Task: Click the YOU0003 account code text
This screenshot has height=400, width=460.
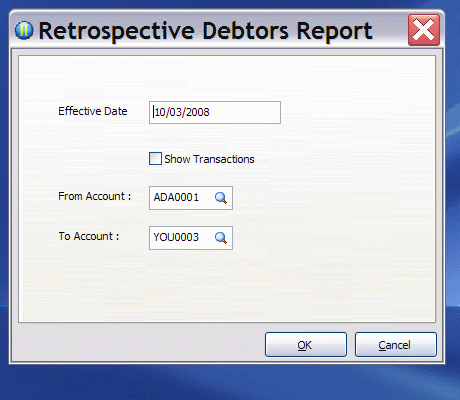Action: point(176,237)
